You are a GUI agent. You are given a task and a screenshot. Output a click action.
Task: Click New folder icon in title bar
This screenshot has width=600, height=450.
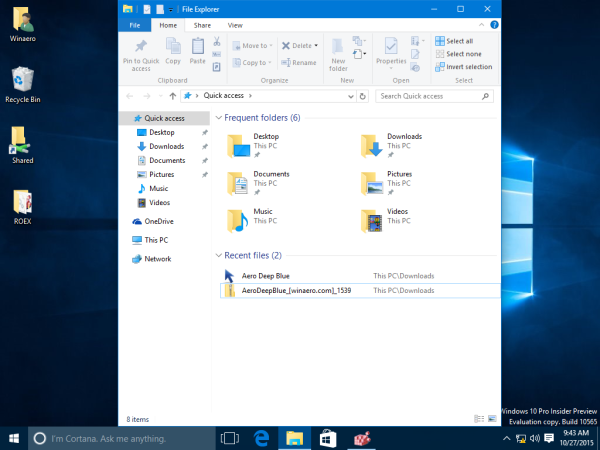coord(160,9)
